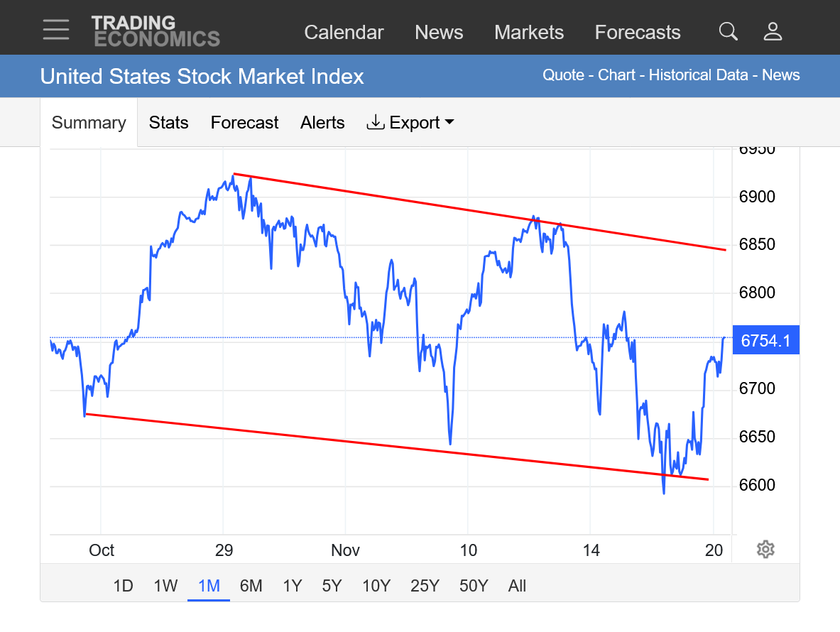Click the search magnifier icon
Screen dimensions: 840x632
coord(728,31)
